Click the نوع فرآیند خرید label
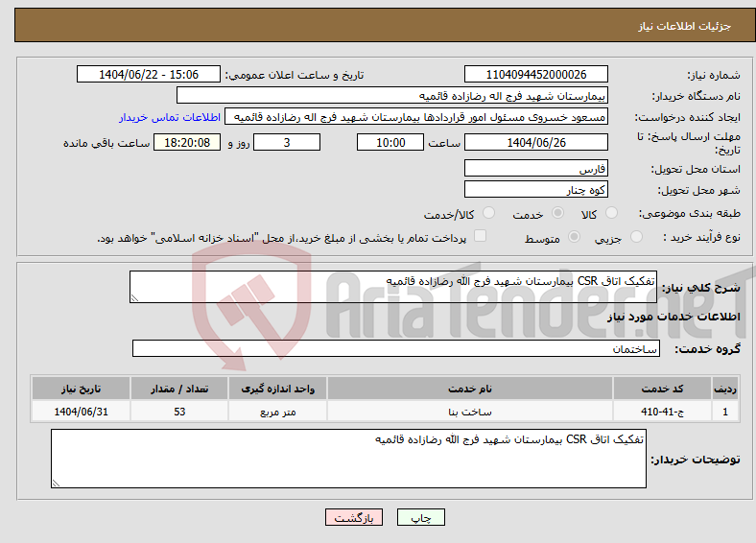Viewport: 756px width, 543px height. 702,237
